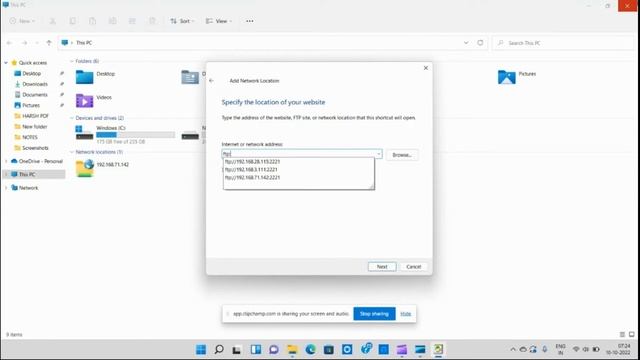
Task: Open the View menu
Action: pos(219,21)
